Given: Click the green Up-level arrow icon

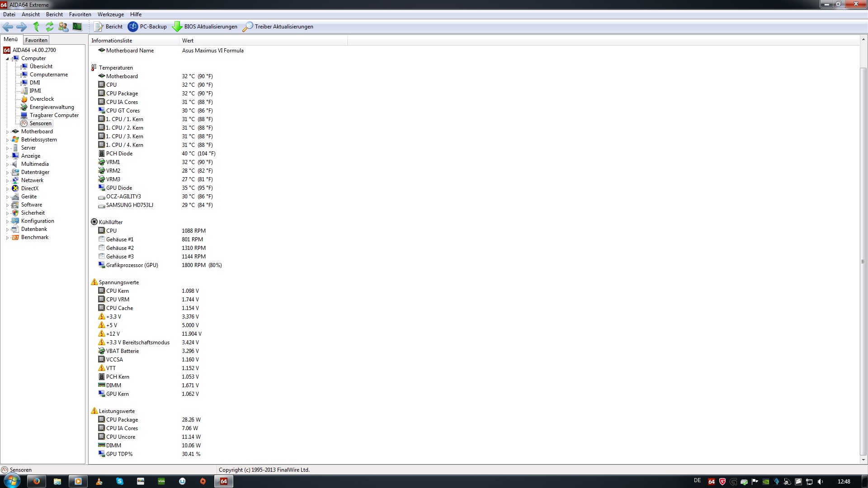Looking at the screenshot, I should 36,27.
